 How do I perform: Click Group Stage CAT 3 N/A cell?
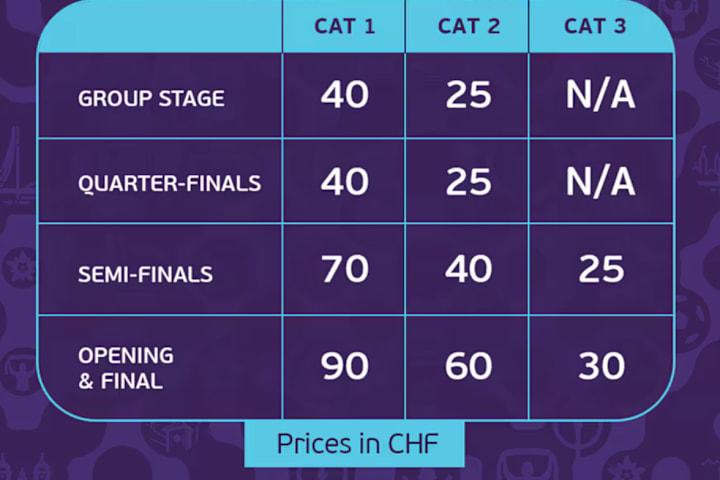(601, 95)
